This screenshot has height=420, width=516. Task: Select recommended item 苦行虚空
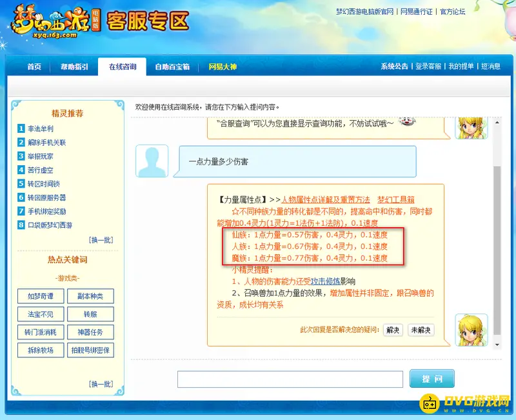[41, 170]
